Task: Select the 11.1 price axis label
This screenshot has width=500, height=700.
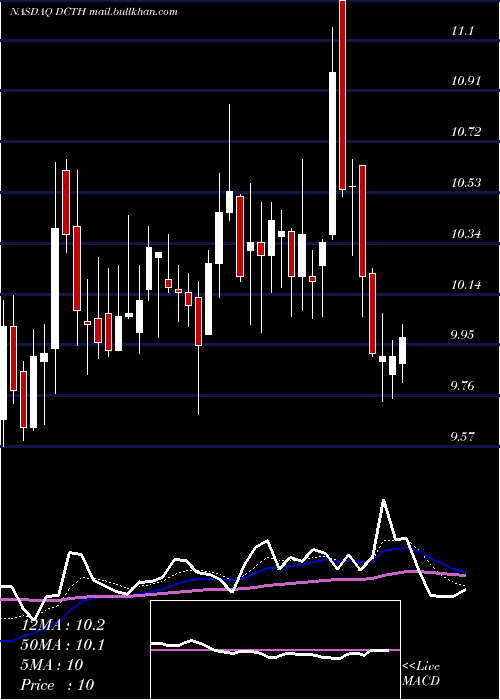Action: 462,31
